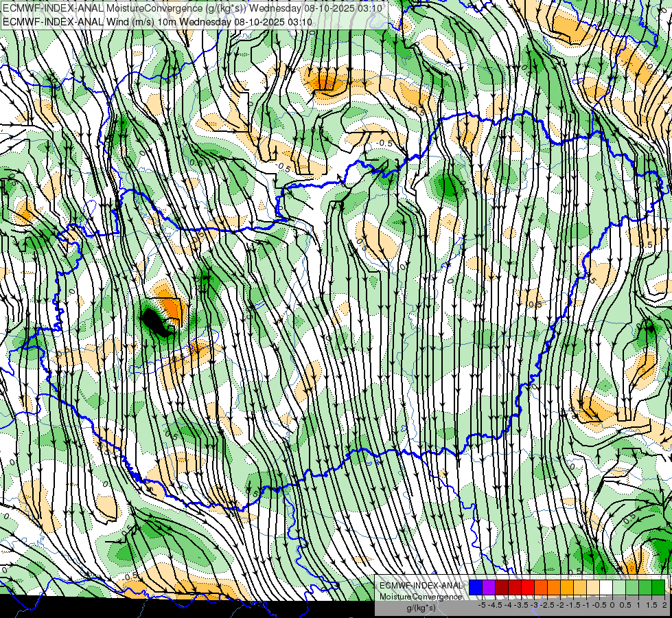
Task: Select the purple legend color swatch
Action: click(488, 587)
